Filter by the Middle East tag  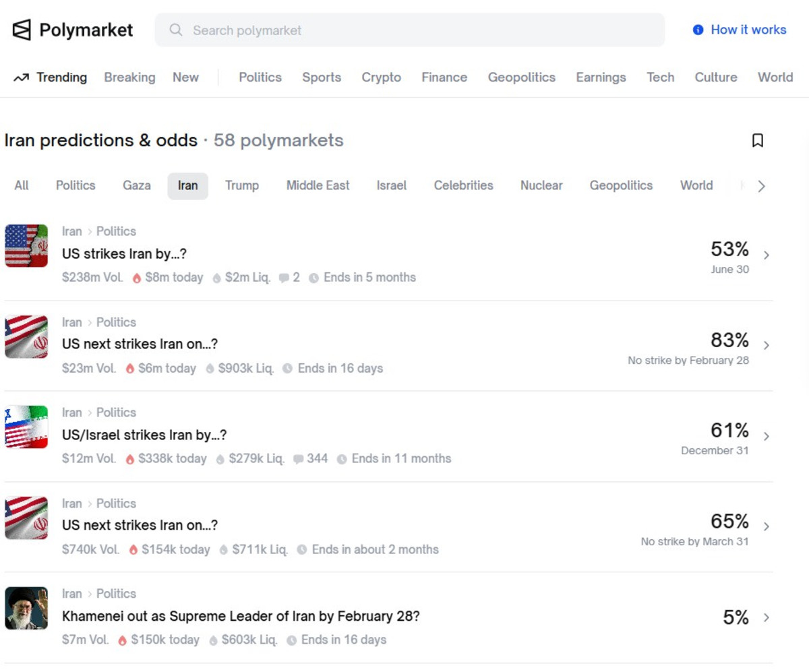point(318,185)
